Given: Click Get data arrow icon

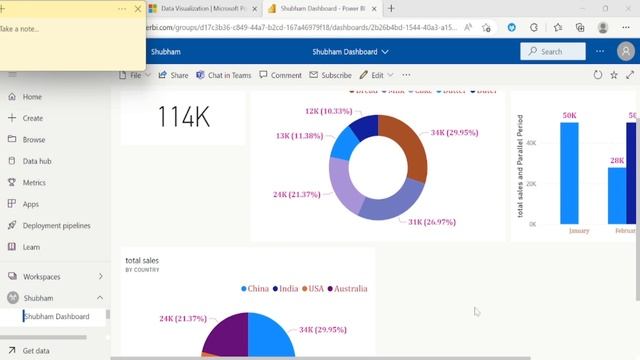Looking at the screenshot, I should click(12, 351).
